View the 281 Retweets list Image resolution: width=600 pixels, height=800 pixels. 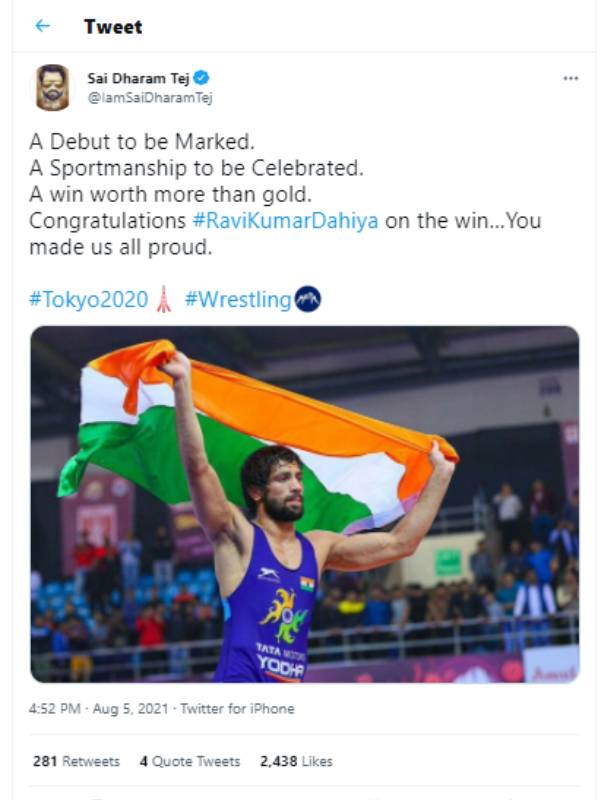point(75,761)
